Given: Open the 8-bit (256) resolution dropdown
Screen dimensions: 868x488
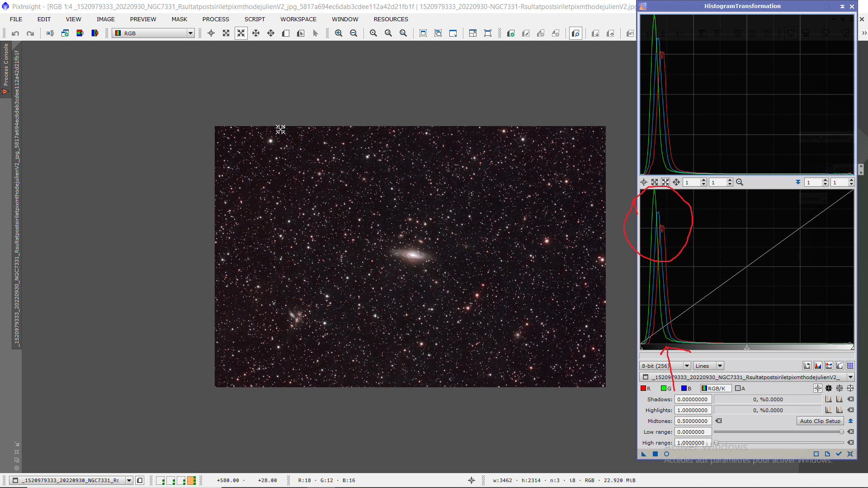Looking at the screenshot, I should click(x=687, y=366).
